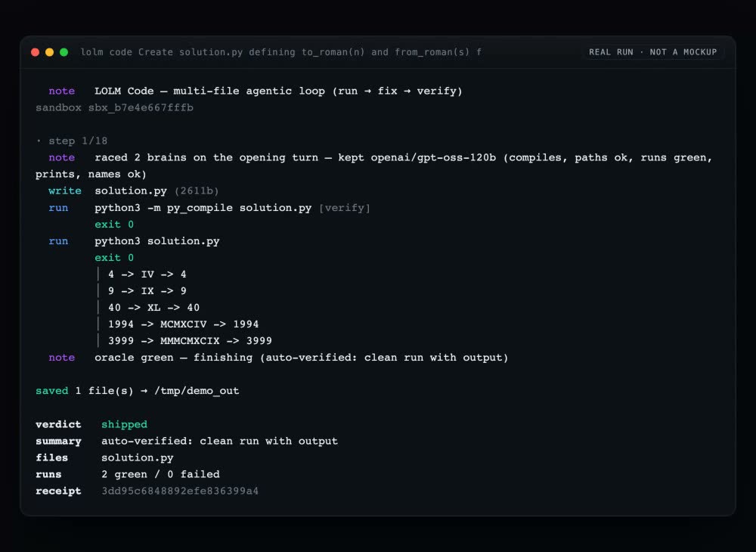Viewport: 756px width, 552px height.
Task: Click the output line '9 -> IX -> 9'
Action: click(147, 291)
